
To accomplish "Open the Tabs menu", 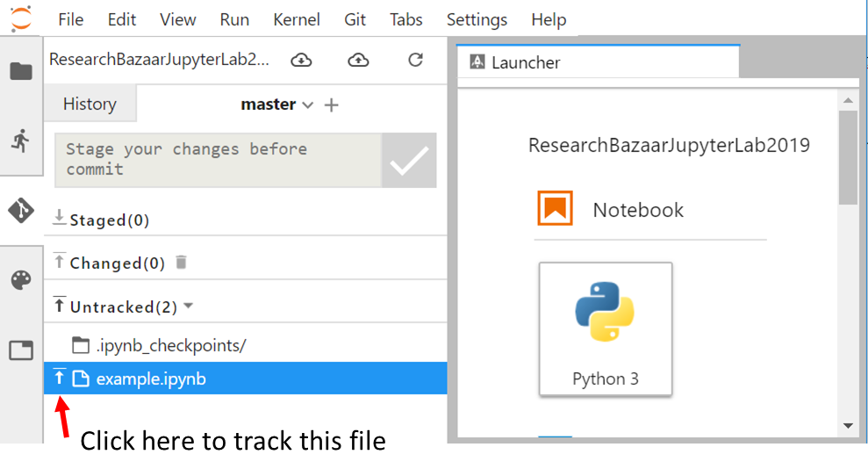I will [x=405, y=19].
